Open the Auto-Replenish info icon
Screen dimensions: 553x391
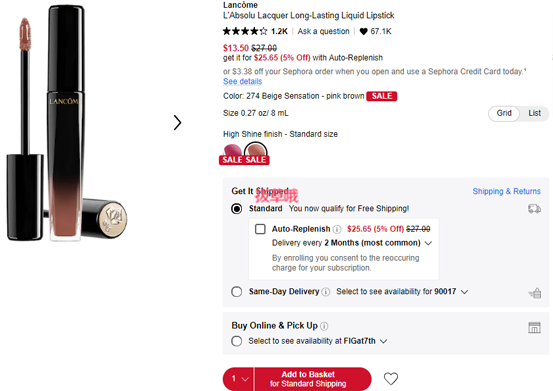tap(337, 230)
